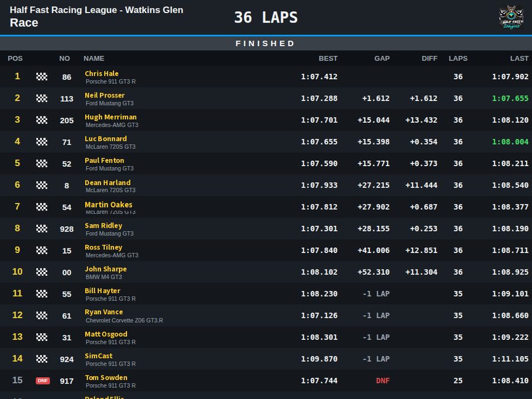Click last lap 1:11.105 of SimCast
The width and height of the screenshot is (532, 399).
click(x=510, y=359)
